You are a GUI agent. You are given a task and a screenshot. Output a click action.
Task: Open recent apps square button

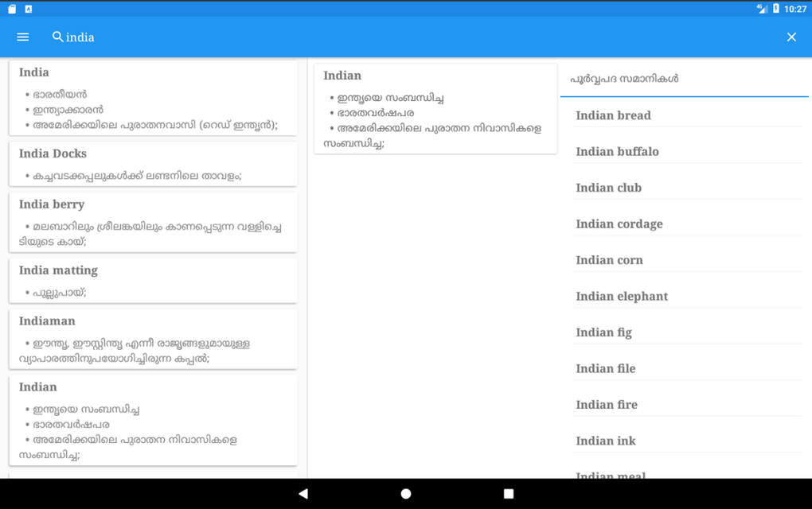[x=509, y=493]
